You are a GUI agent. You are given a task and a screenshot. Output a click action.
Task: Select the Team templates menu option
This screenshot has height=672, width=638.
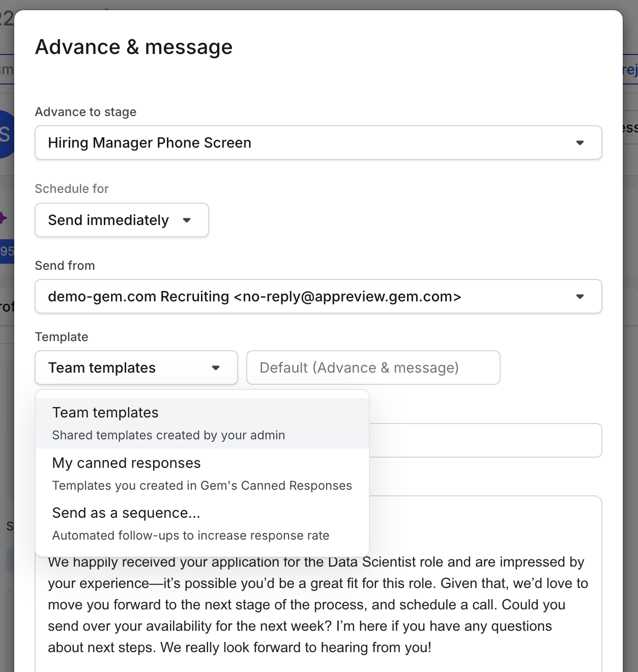(202, 423)
